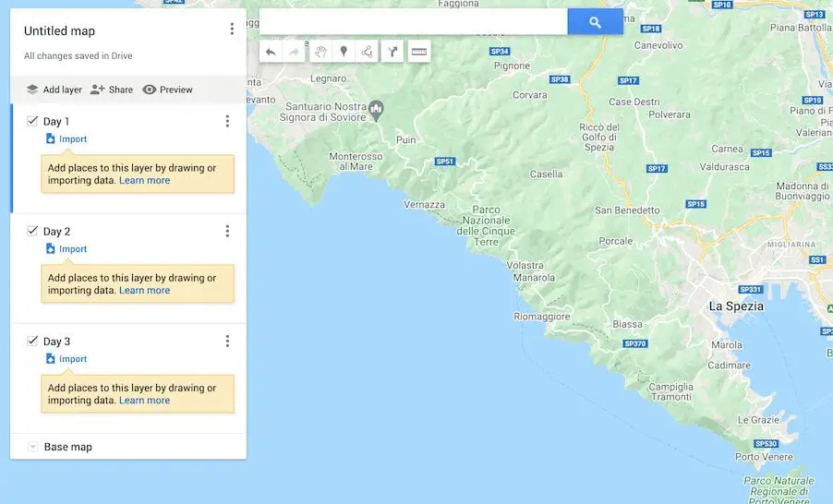This screenshot has width=833, height=504.
Task: Click the SP370 road shield
Action: [634, 343]
